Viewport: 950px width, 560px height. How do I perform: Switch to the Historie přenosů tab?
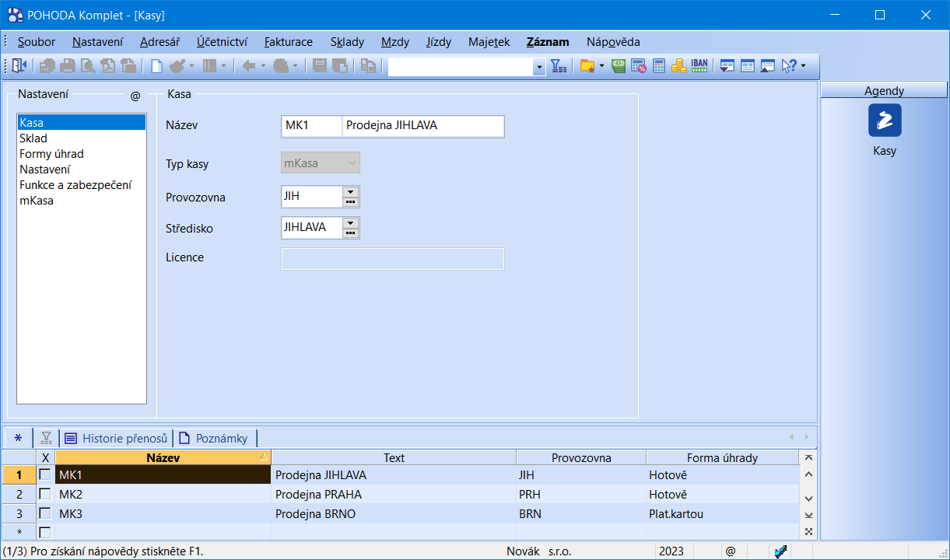click(x=116, y=438)
